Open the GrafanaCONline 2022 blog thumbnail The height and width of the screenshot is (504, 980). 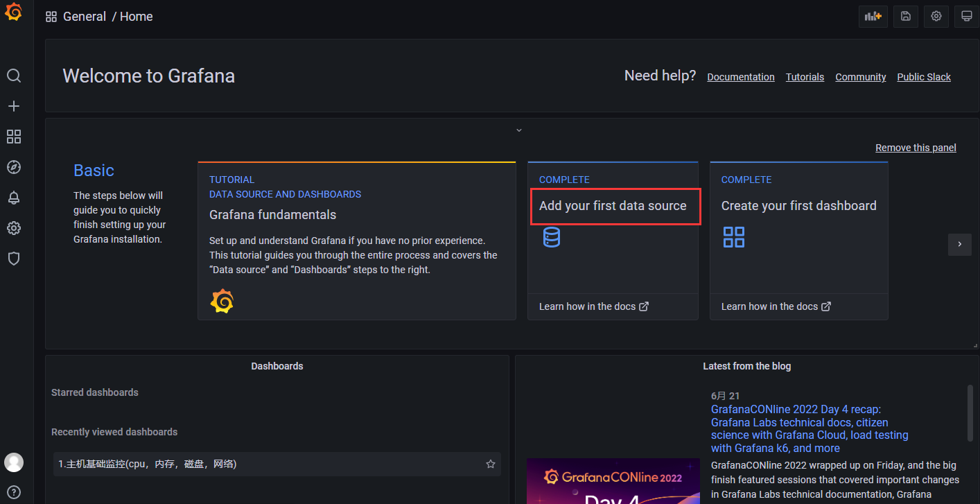click(x=613, y=480)
